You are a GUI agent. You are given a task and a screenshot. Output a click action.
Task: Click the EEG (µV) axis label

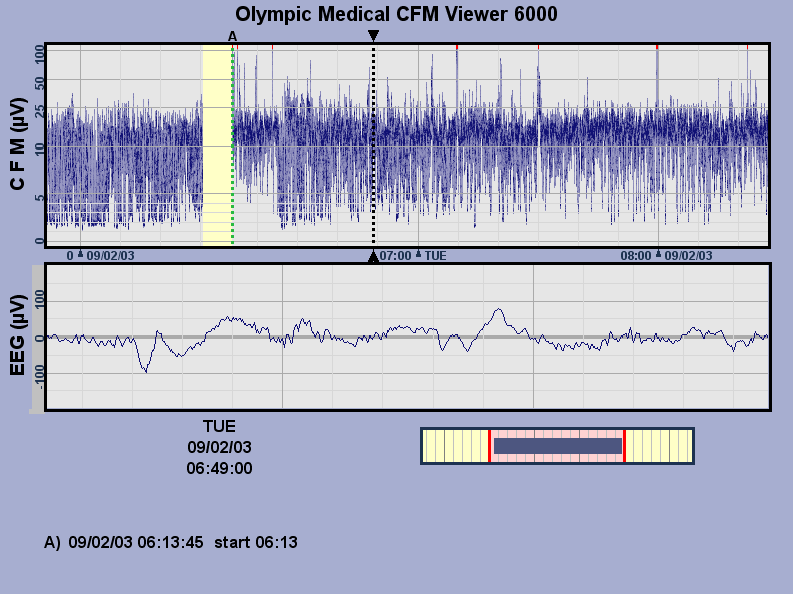click(x=17, y=335)
